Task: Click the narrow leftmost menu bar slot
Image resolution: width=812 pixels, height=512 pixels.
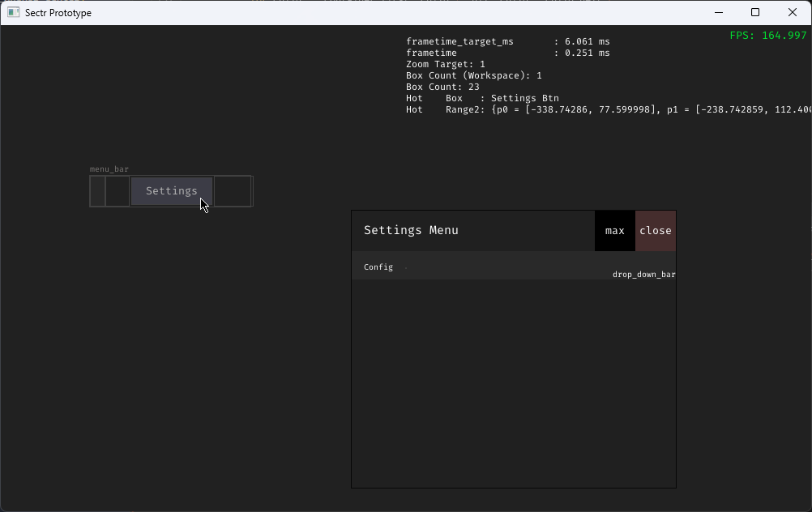Action: [97, 191]
